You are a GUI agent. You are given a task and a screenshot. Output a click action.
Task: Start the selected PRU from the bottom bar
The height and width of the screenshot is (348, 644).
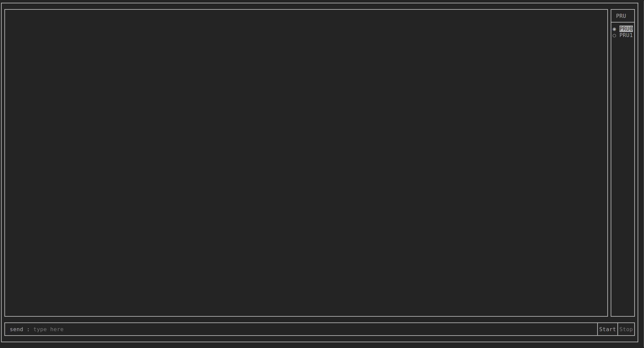click(607, 329)
